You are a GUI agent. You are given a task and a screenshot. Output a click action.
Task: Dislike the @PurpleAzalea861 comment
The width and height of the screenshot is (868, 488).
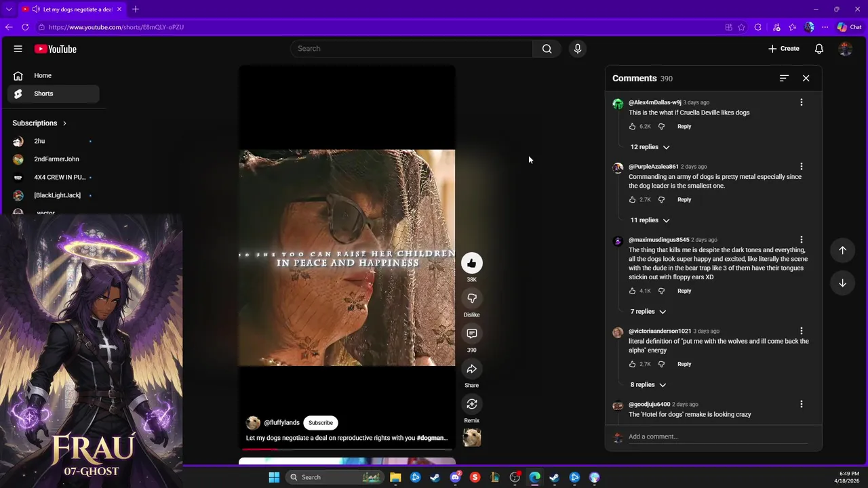coord(661,200)
